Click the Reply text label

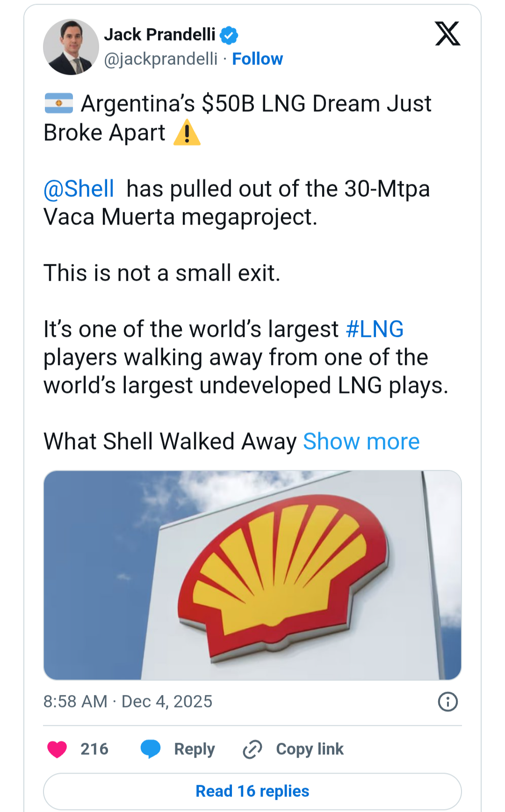(x=195, y=749)
